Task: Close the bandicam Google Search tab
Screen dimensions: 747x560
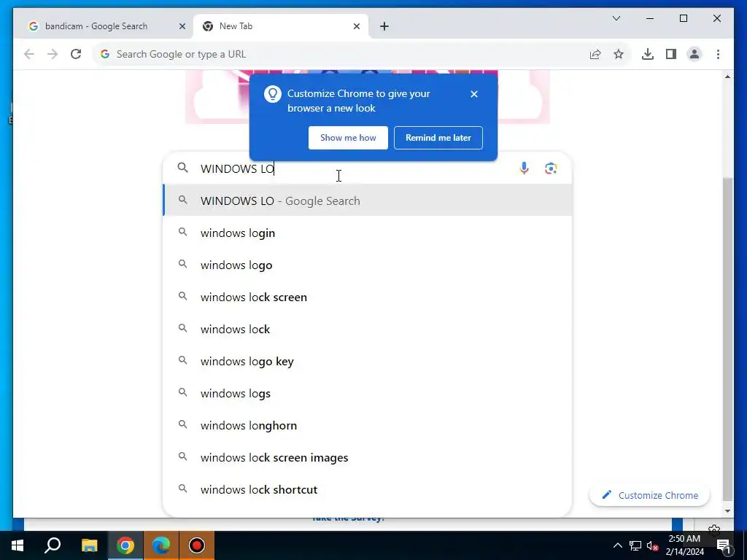Action: pyautogui.click(x=182, y=27)
